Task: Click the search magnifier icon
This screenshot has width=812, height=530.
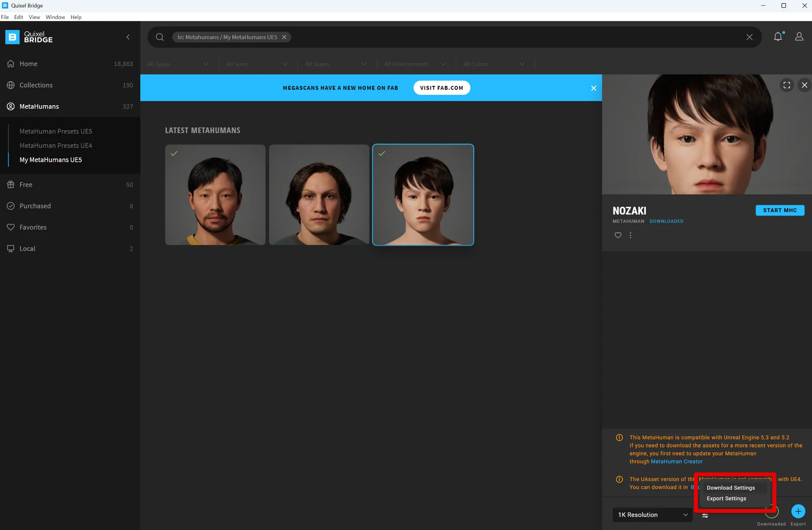Action: (160, 37)
